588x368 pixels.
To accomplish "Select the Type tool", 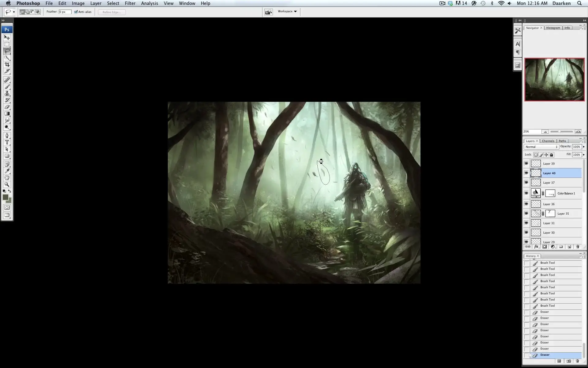I will coord(7,142).
